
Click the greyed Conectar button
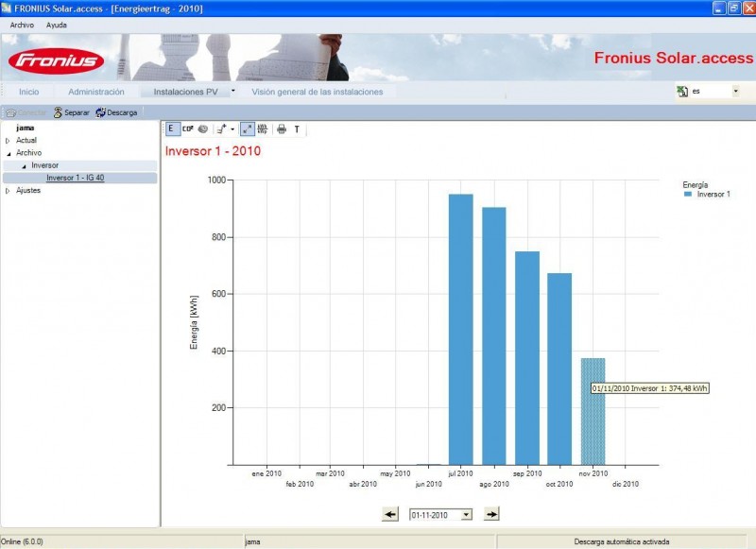click(26, 112)
